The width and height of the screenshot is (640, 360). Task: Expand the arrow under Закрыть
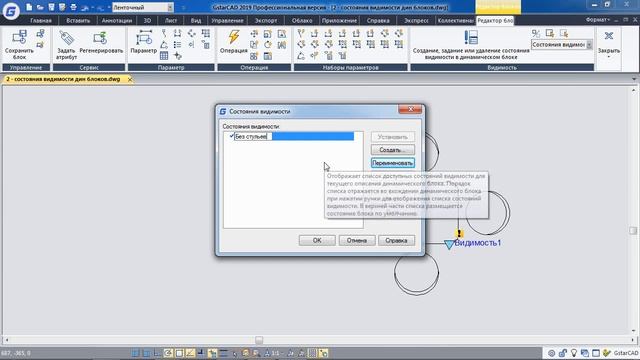tap(609, 57)
